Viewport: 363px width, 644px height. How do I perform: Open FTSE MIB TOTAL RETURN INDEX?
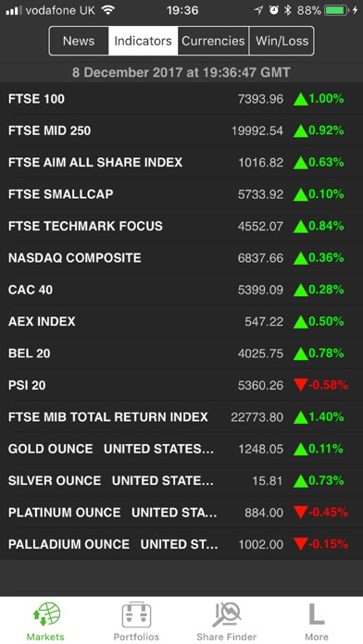coord(181,417)
